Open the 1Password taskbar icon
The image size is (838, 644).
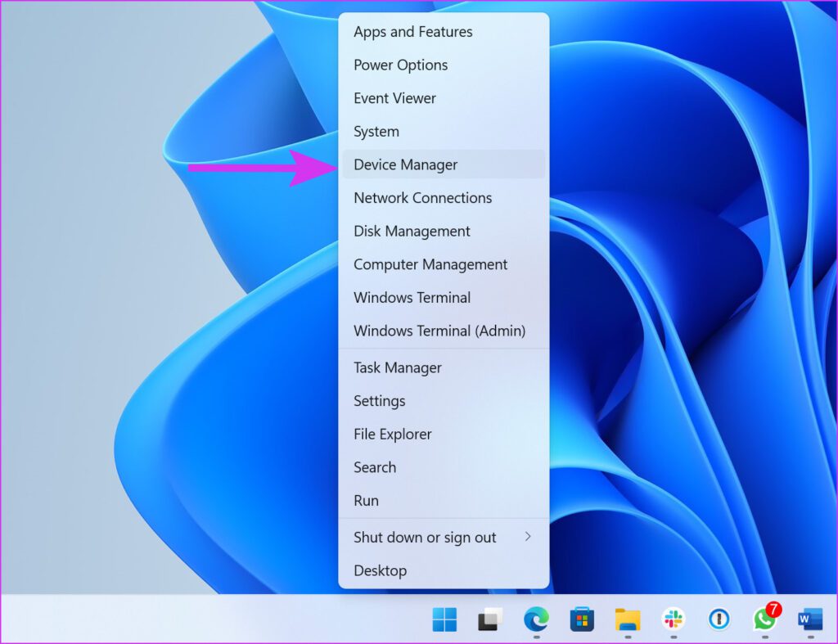718,619
